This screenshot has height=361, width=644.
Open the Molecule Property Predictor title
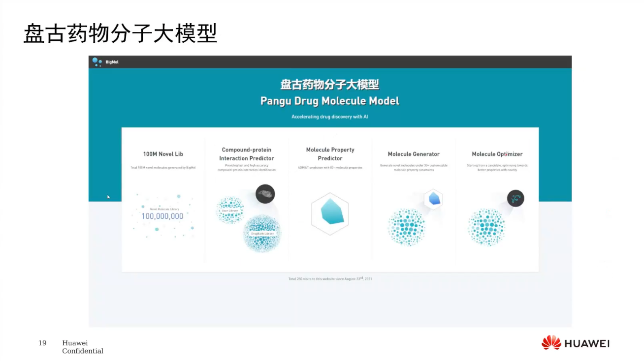(x=330, y=154)
